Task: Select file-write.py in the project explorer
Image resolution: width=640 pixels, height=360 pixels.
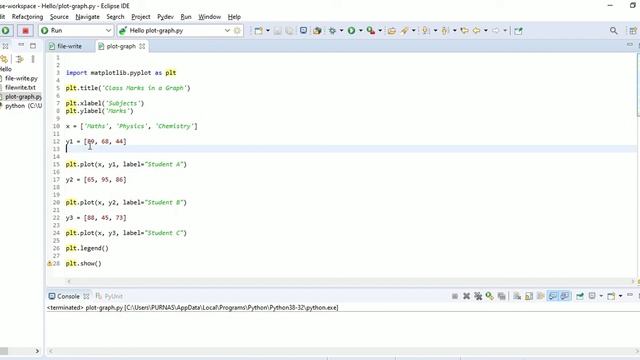Action: click(21, 78)
